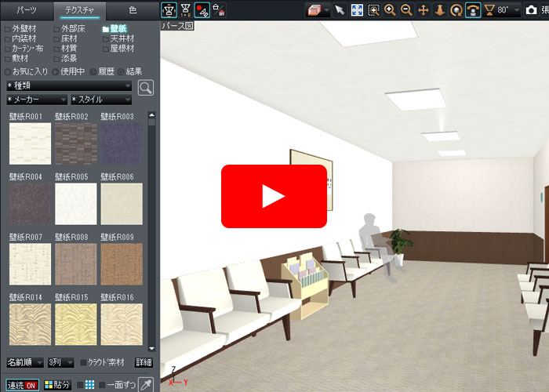Toggle the 連続 ON switch
This screenshot has width=549, height=392.
pyautogui.click(x=22, y=385)
